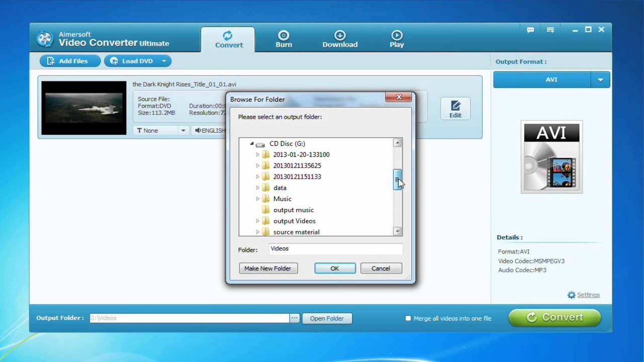
Task: Confirm with the OK button
Action: point(335,268)
